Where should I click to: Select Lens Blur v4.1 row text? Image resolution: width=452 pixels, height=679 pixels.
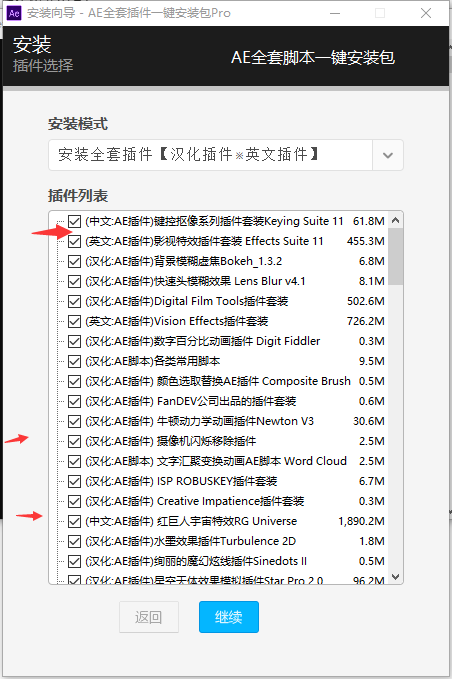(x=195, y=281)
